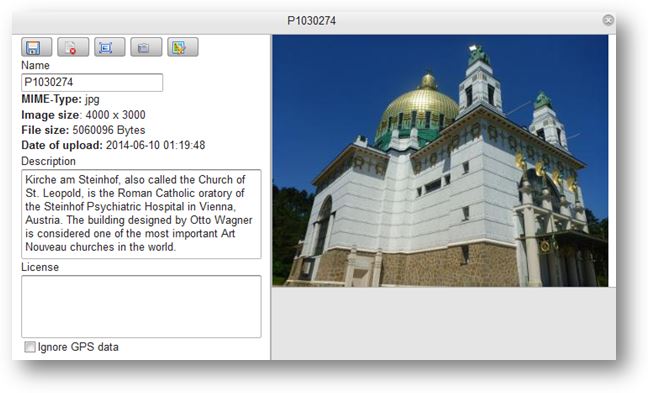Click the 'Description' label
This screenshot has height=393, width=648.
point(48,161)
